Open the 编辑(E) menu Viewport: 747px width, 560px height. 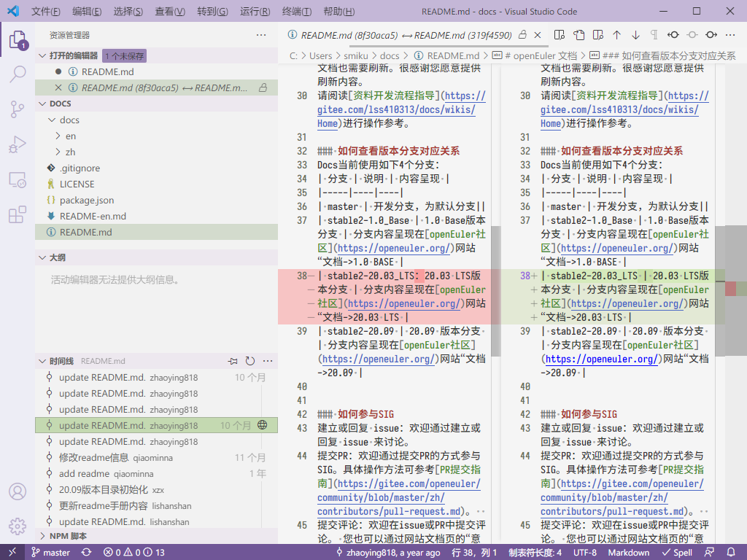click(x=87, y=12)
